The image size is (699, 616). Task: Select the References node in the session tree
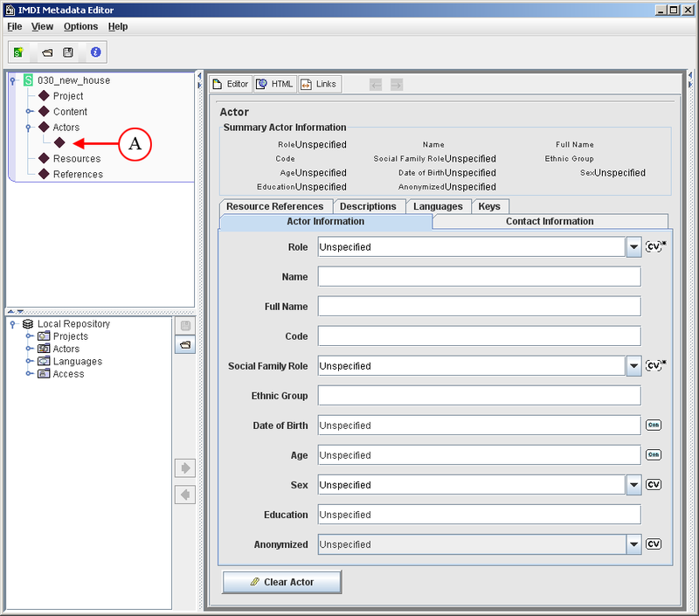[71, 174]
